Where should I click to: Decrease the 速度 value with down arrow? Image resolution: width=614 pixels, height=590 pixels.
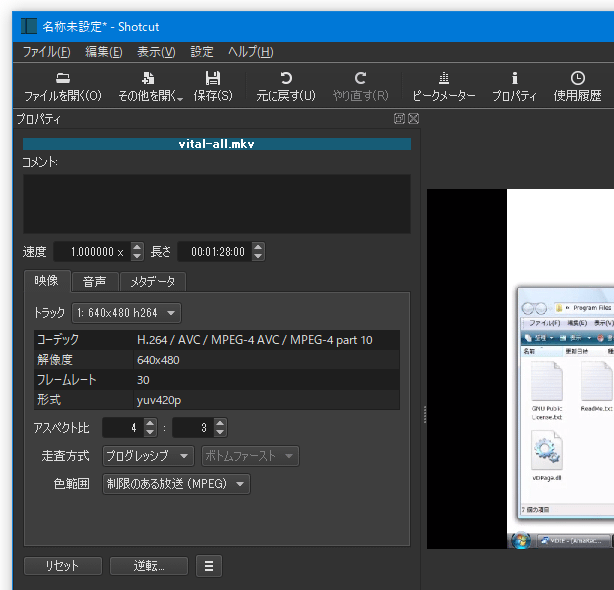click(x=137, y=256)
